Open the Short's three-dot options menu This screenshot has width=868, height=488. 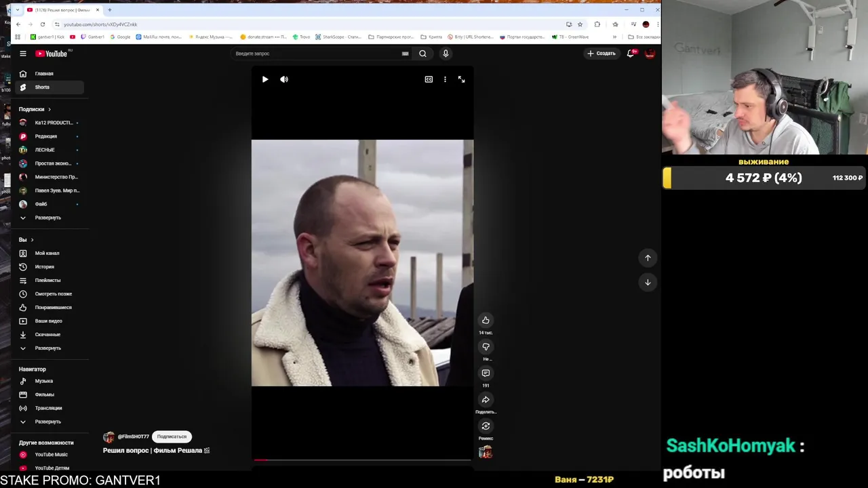[445, 79]
